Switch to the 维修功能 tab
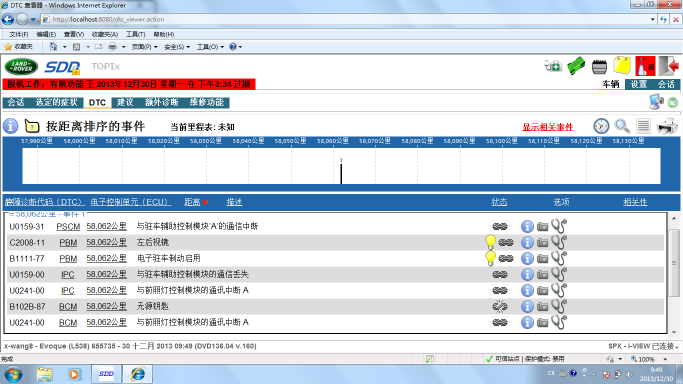 pos(206,102)
